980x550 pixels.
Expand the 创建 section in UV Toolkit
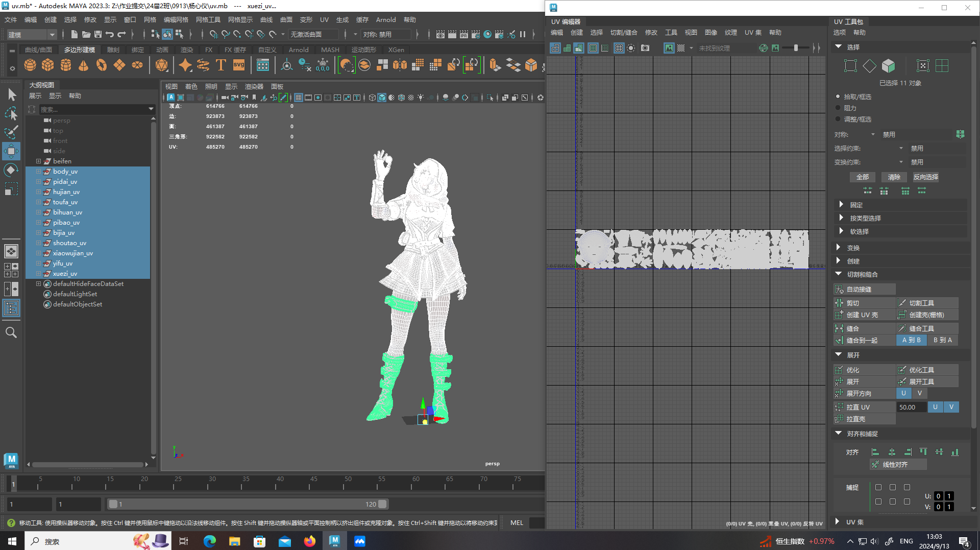(838, 260)
